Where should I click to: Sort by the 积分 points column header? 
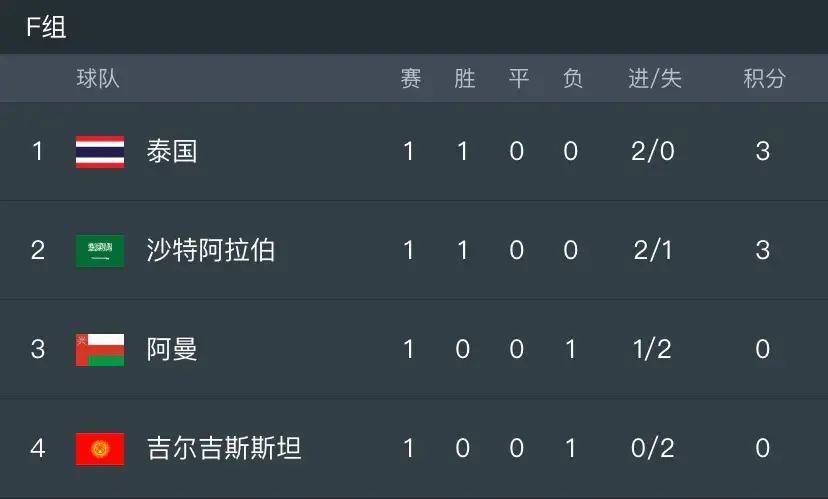click(764, 79)
